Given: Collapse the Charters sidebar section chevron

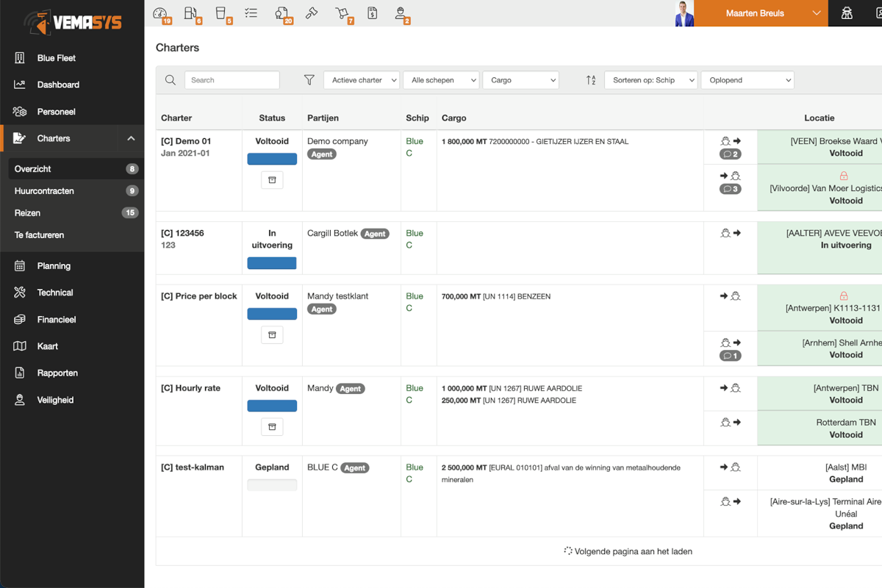Looking at the screenshot, I should click(131, 138).
